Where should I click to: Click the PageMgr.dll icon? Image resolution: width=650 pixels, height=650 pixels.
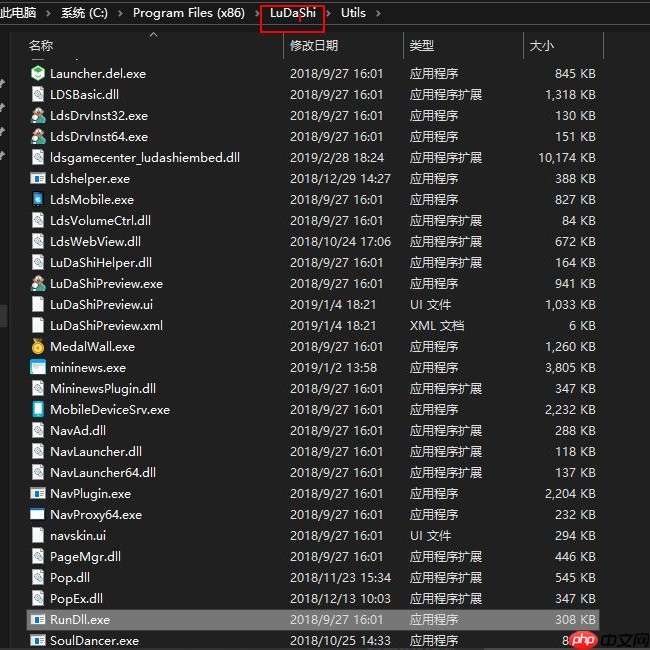(38, 557)
